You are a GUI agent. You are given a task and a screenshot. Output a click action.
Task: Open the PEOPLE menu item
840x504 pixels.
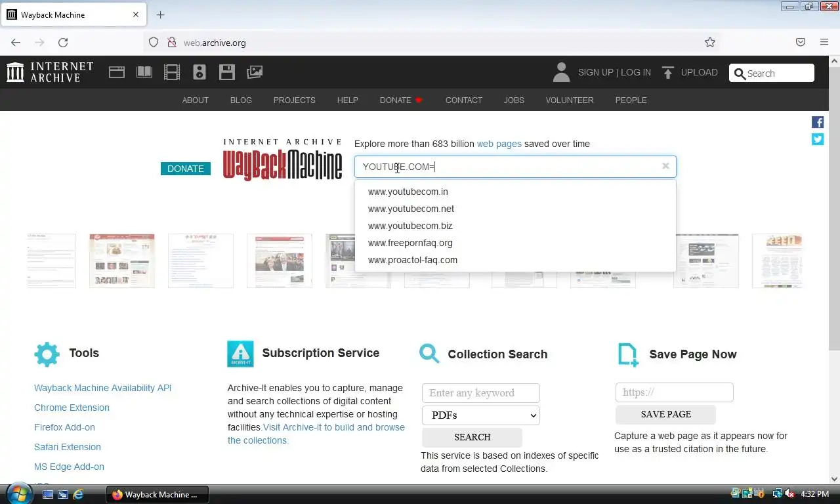tap(631, 100)
